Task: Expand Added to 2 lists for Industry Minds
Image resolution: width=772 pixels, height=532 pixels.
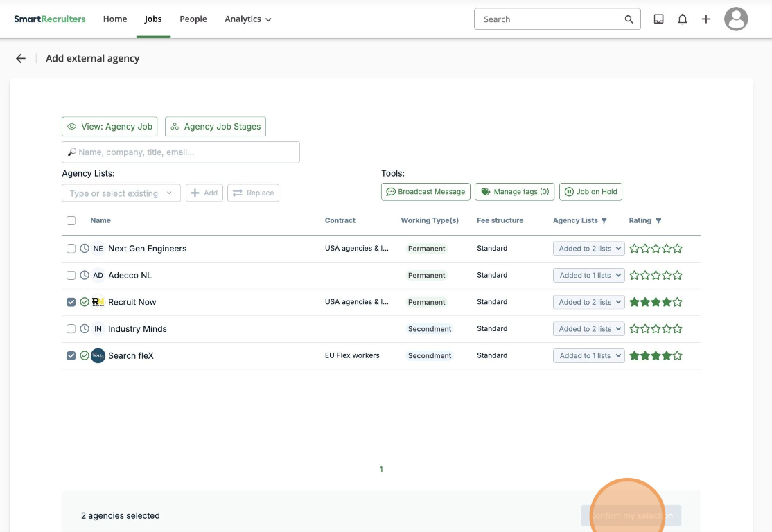Action: (588, 329)
